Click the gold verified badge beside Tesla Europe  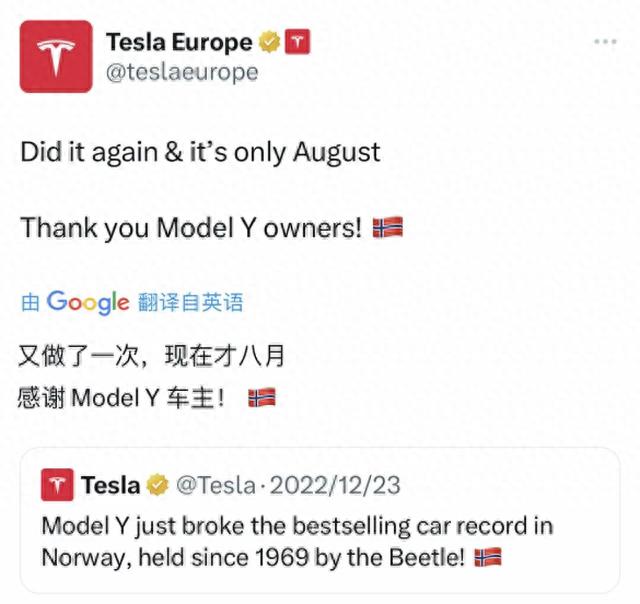pyautogui.click(x=269, y=42)
